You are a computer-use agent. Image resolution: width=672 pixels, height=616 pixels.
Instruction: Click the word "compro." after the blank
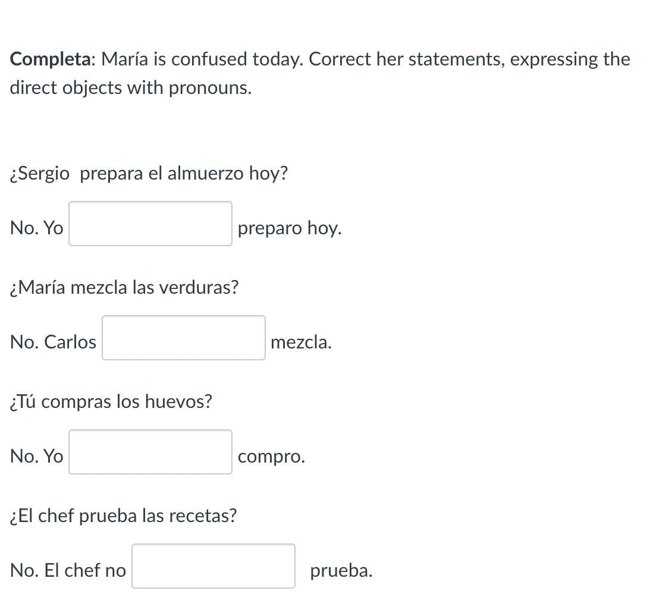pyautogui.click(x=271, y=456)
